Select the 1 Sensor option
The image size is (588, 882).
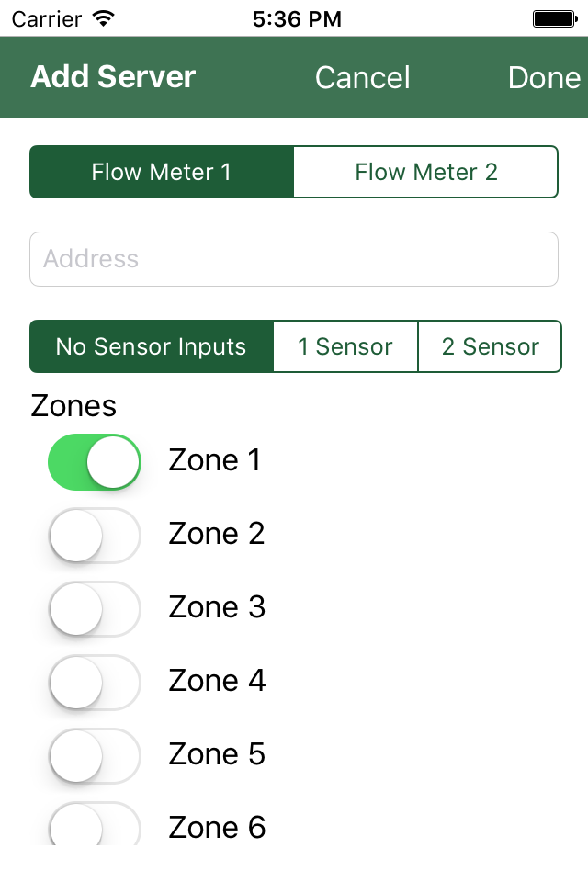(345, 346)
